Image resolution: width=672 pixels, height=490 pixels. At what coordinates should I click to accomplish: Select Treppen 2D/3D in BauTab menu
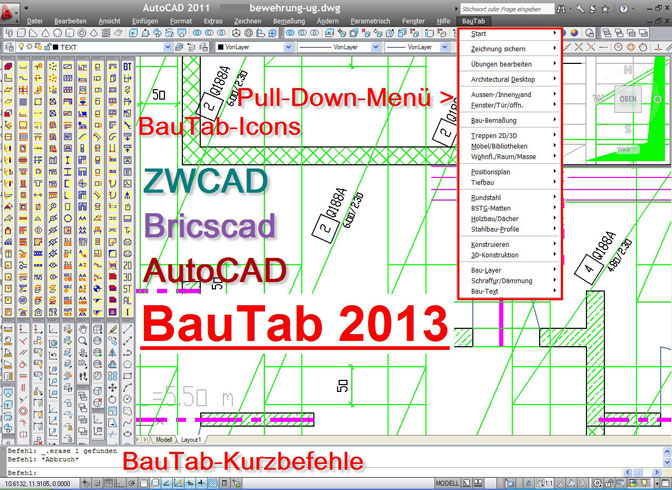coord(510,135)
